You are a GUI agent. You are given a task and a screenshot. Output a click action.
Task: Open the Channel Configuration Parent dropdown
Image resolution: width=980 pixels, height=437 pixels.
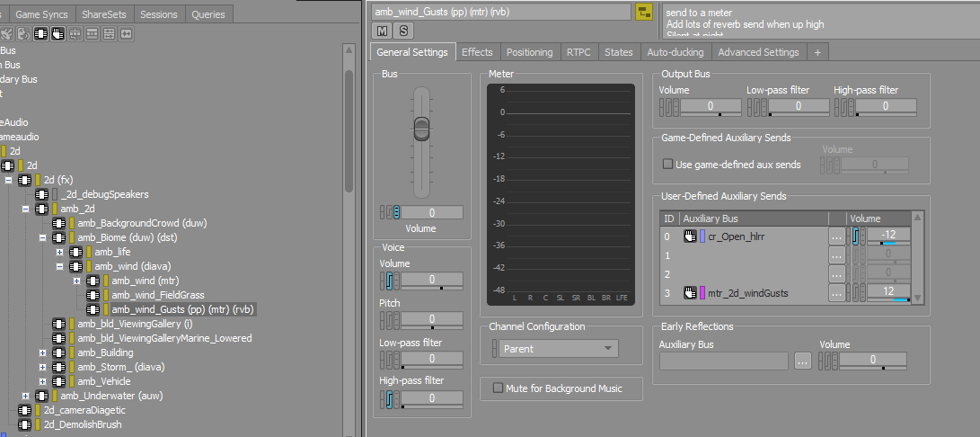[x=558, y=349]
